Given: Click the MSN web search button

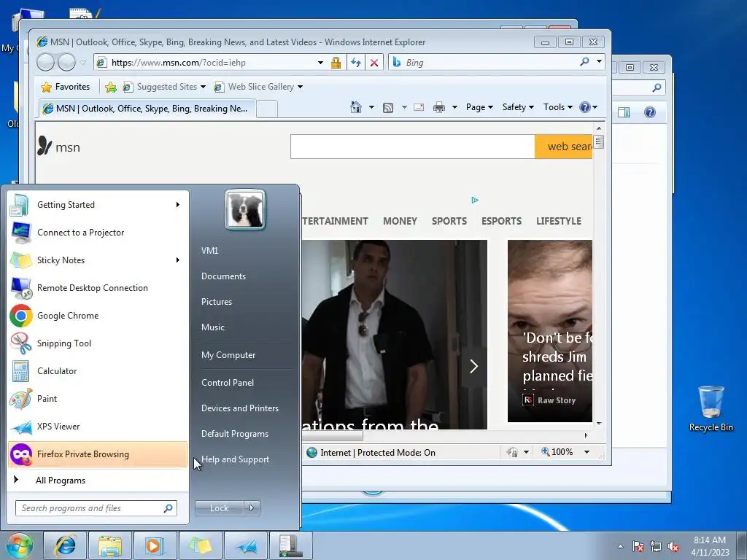Looking at the screenshot, I should coord(564,147).
